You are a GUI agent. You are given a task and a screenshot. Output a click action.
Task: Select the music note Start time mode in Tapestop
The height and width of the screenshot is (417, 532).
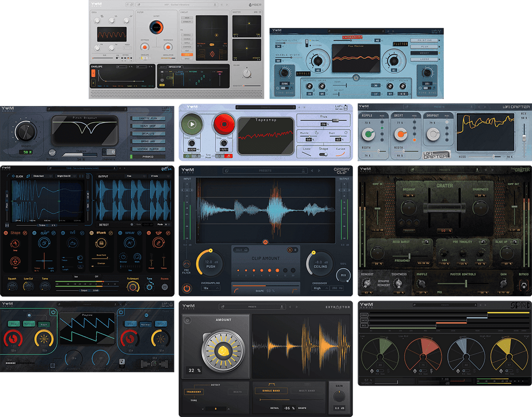tap(197, 156)
